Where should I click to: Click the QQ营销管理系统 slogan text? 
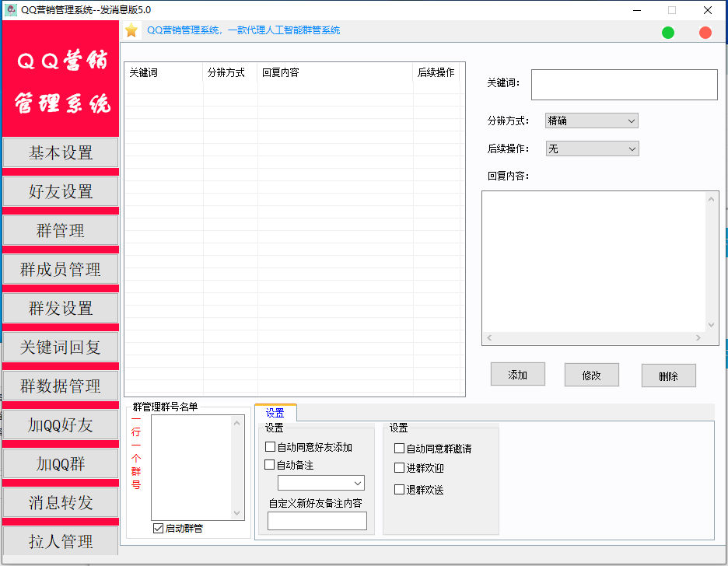[243, 30]
